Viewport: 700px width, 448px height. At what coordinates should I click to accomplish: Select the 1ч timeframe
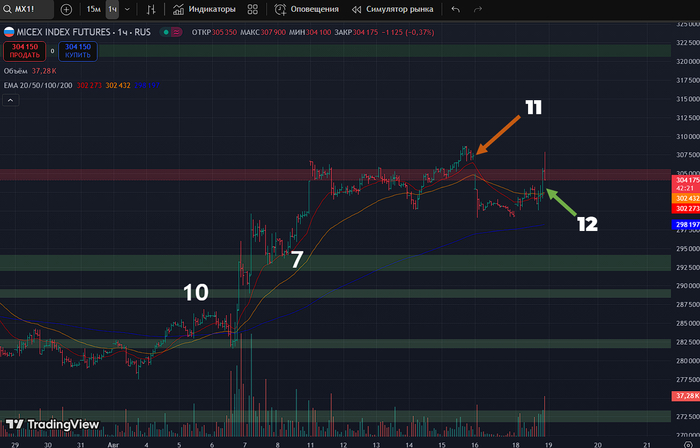113,9
